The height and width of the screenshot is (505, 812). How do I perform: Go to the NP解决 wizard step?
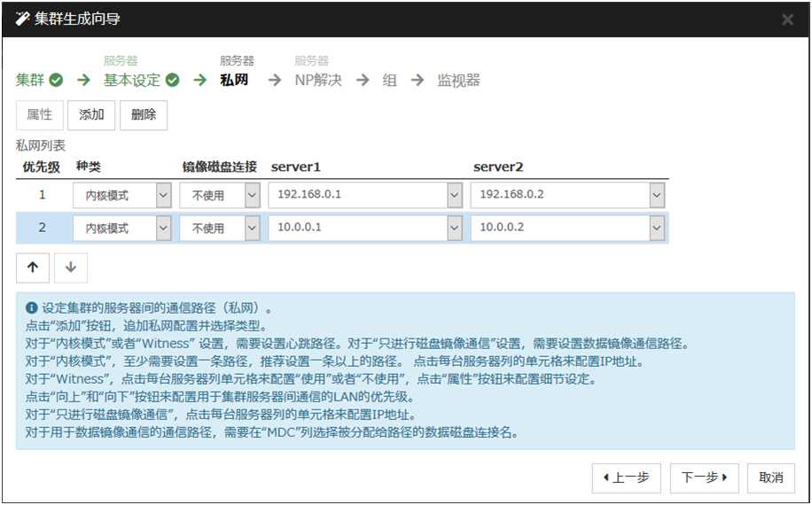coord(318,81)
